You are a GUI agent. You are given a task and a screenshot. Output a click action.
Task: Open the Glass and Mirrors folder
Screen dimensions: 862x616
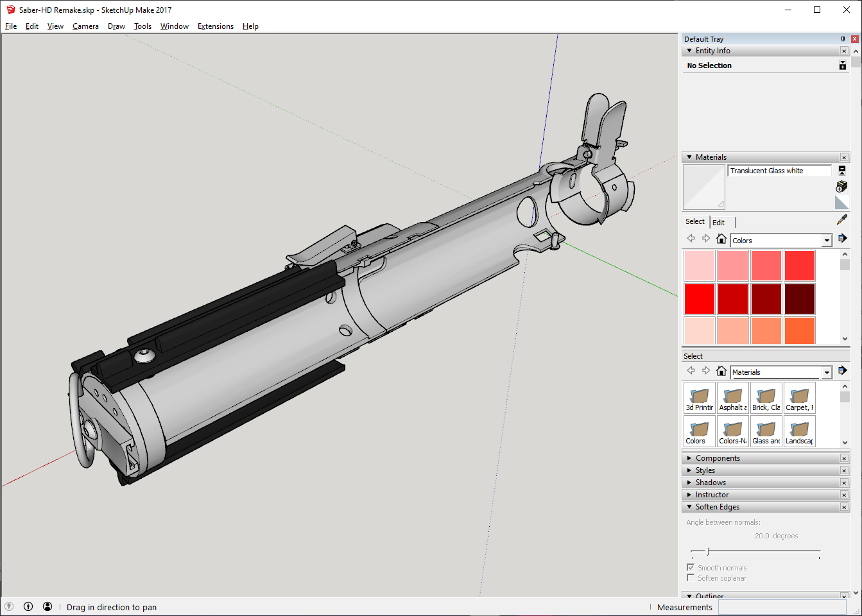[766, 431]
